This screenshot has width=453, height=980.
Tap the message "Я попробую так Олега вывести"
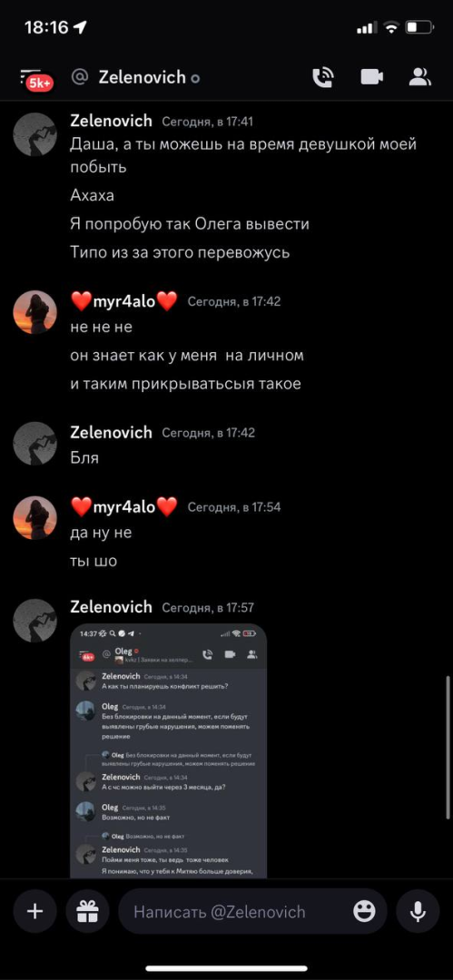pyautogui.click(x=190, y=224)
